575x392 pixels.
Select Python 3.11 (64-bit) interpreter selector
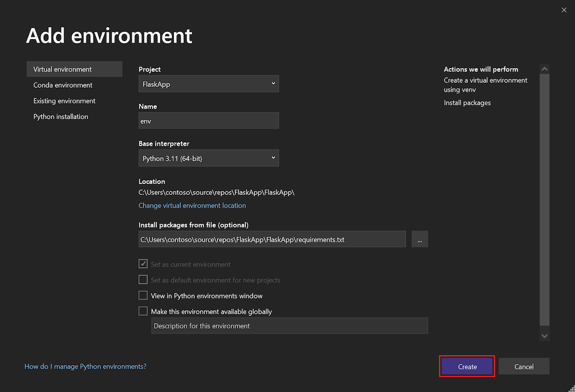[208, 158]
